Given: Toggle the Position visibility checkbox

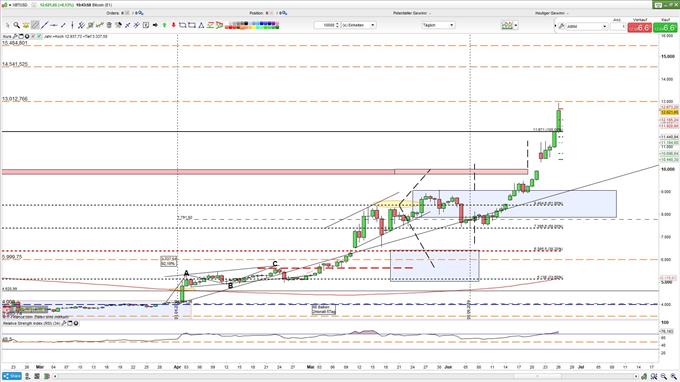Looking at the screenshot, I should tap(271, 13).
